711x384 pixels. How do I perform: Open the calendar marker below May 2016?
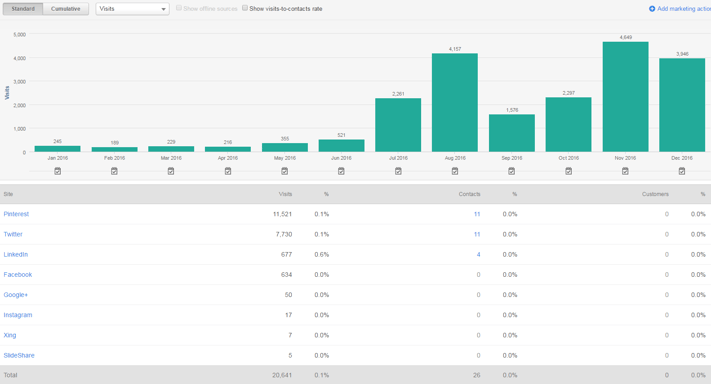pos(284,171)
